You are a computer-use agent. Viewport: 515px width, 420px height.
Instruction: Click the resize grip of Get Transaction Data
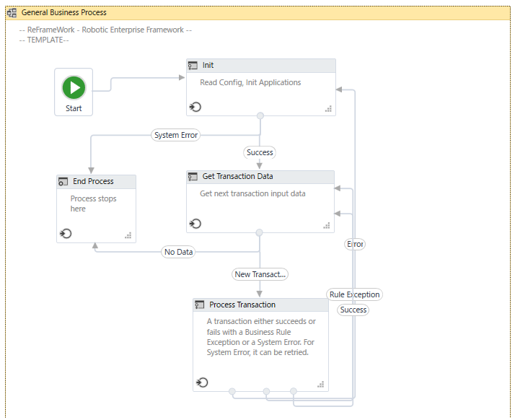[327, 225]
